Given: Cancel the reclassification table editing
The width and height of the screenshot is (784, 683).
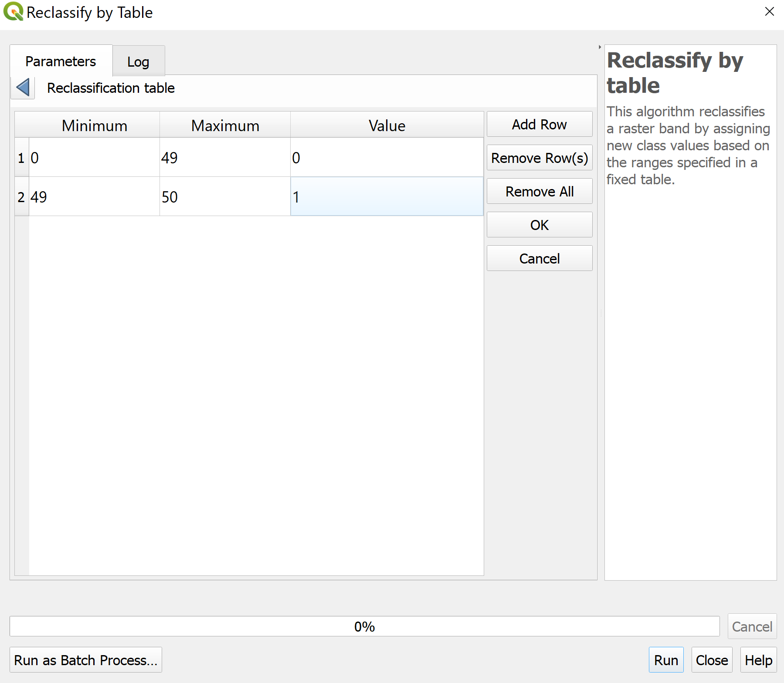Looking at the screenshot, I should [539, 259].
